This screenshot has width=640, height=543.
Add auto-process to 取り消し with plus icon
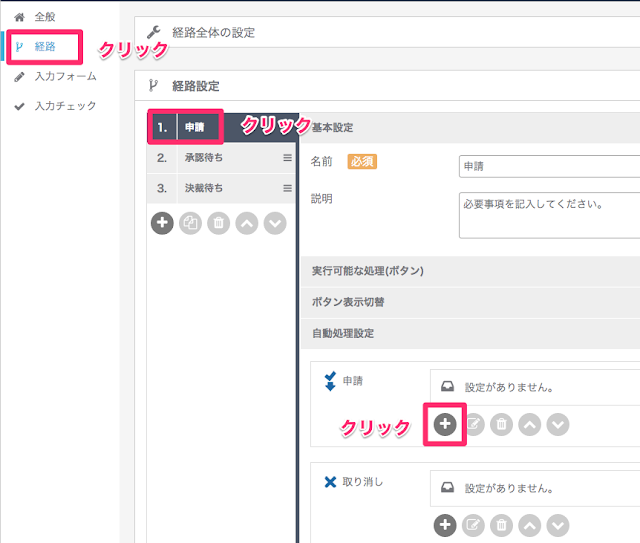click(445, 525)
